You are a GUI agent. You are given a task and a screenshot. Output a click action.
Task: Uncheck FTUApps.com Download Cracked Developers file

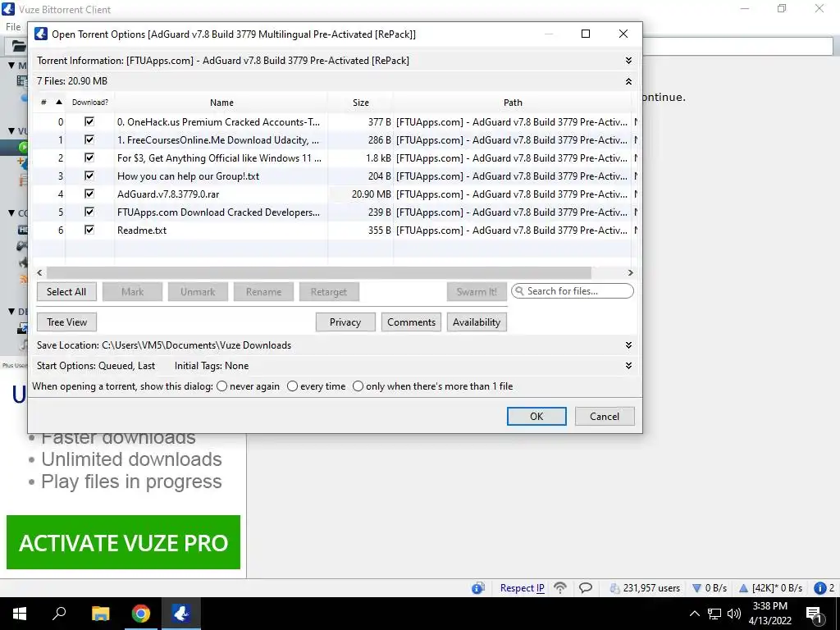pyautogui.click(x=89, y=212)
